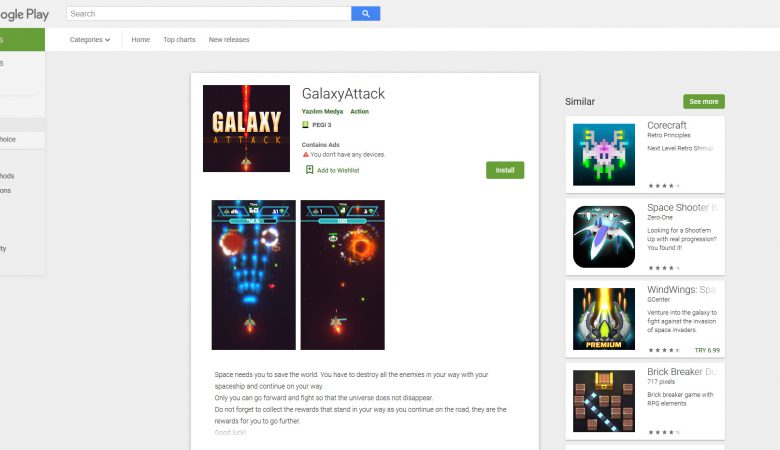Open the Action genre link
This screenshot has height=450, width=780.
(359, 111)
